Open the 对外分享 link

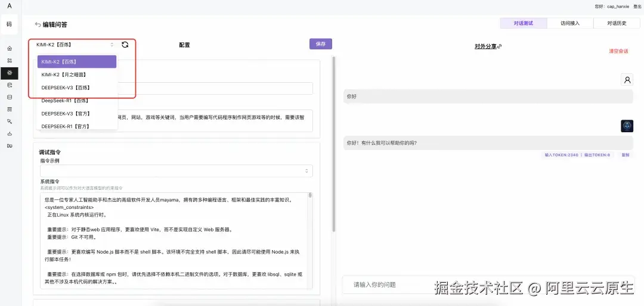pos(488,46)
